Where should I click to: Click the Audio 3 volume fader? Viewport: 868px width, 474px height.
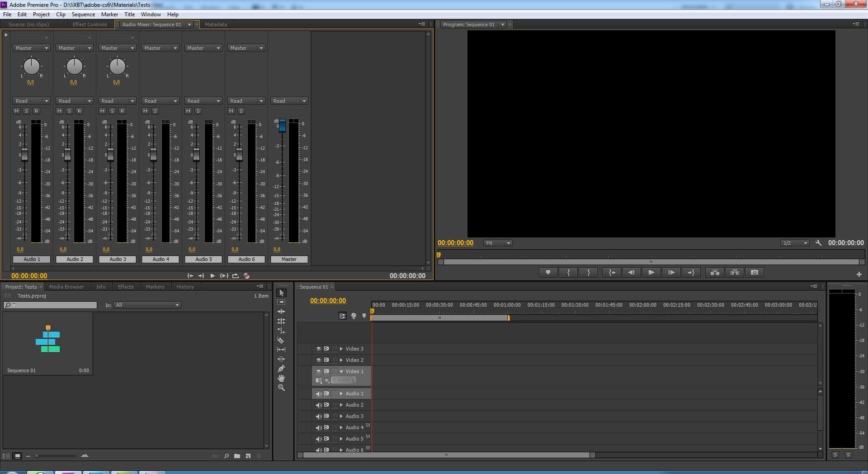coord(110,155)
